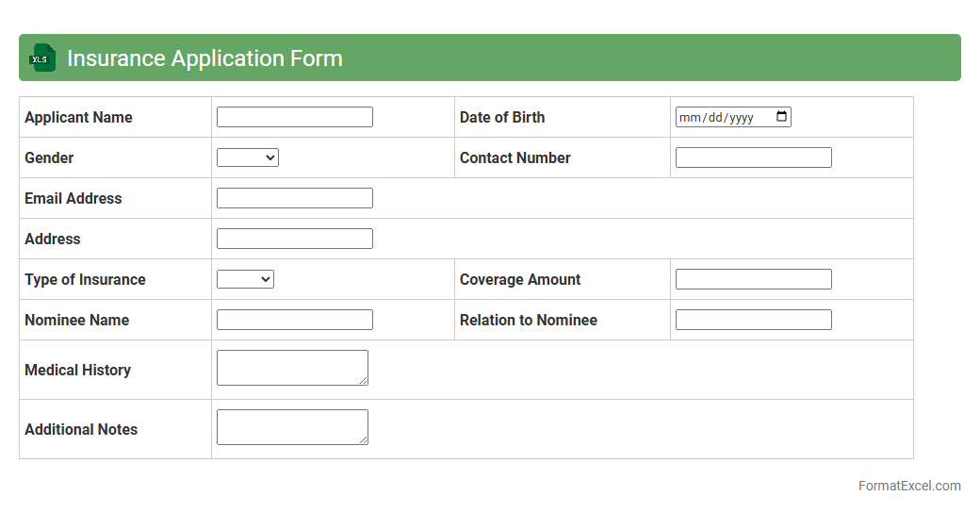The image size is (980, 513).
Task: Expand the Gender dropdown
Action: pos(248,157)
